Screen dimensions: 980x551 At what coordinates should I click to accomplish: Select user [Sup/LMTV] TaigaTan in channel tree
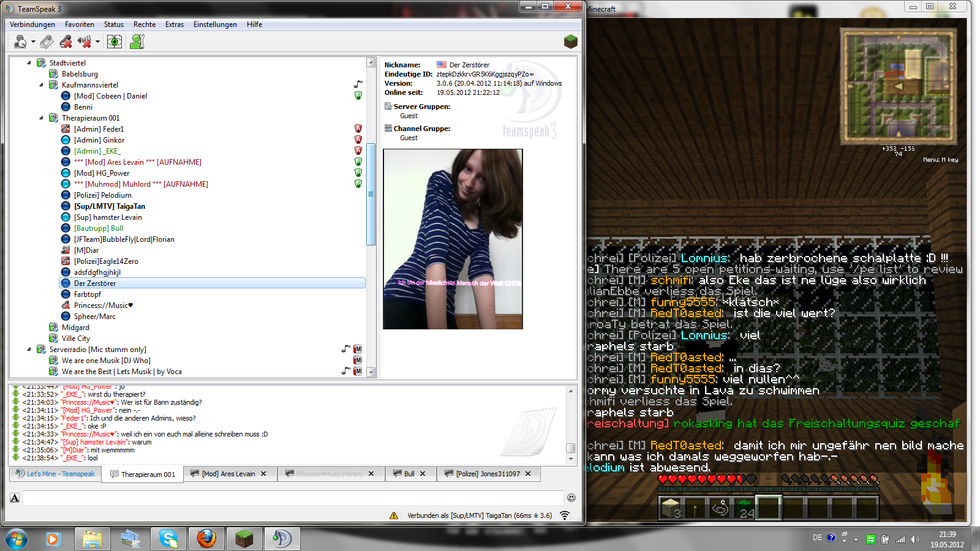click(109, 206)
